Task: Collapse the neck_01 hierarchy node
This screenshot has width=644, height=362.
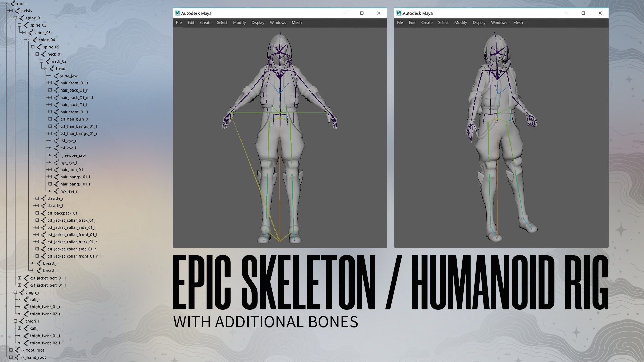Action: (x=37, y=54)
